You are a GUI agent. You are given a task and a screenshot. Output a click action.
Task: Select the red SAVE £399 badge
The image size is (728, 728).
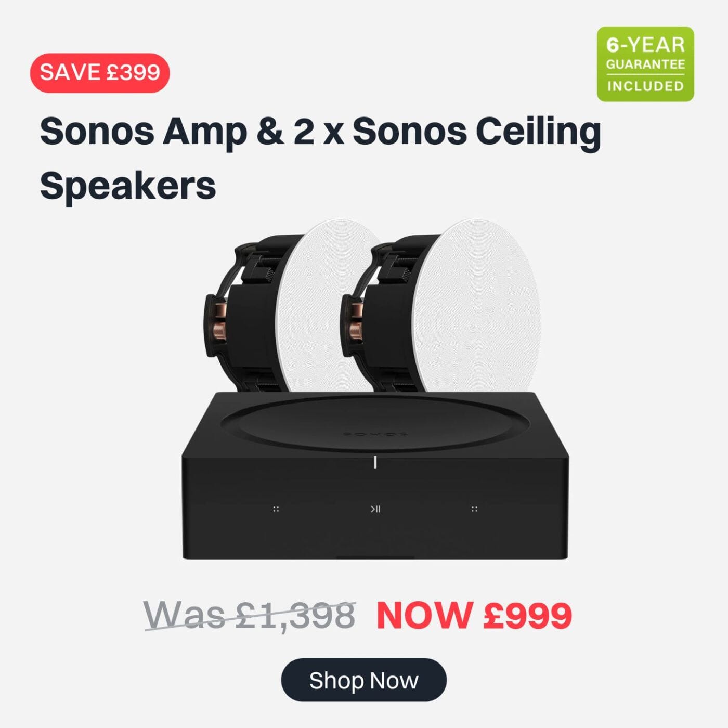100,73
